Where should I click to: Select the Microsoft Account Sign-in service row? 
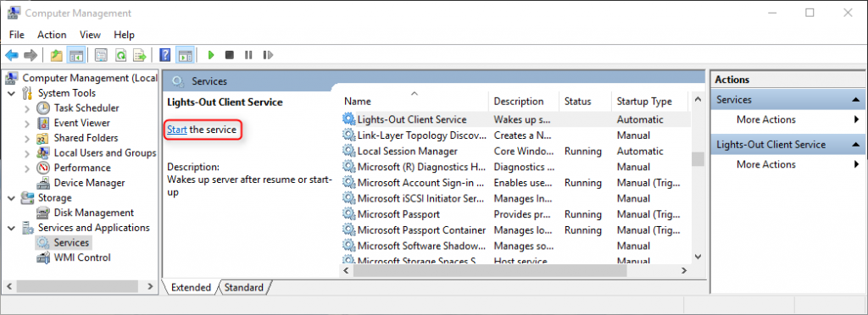pyautogui.click(x=515, y=182)
